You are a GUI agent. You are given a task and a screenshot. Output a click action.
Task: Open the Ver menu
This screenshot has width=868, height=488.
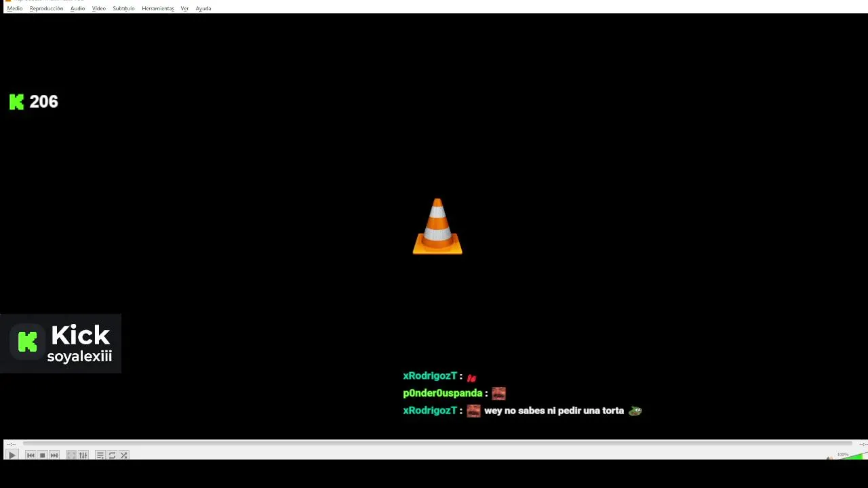pyautogui.click(x=184, y=9)
